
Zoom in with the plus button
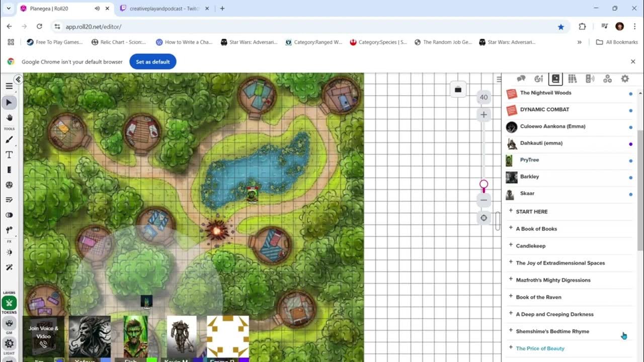coord(484,115)
